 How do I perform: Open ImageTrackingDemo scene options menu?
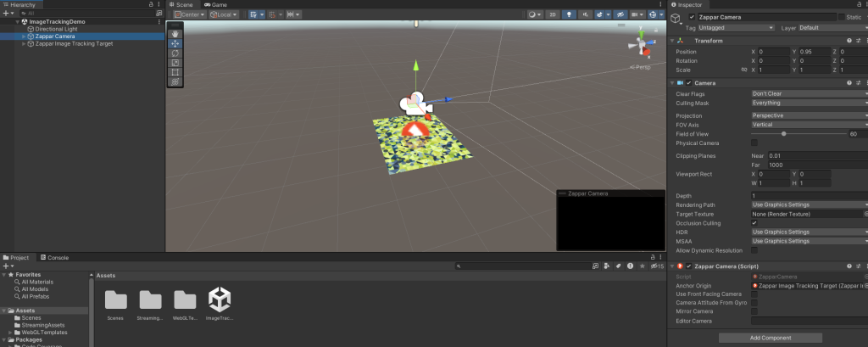click(159, 21)
